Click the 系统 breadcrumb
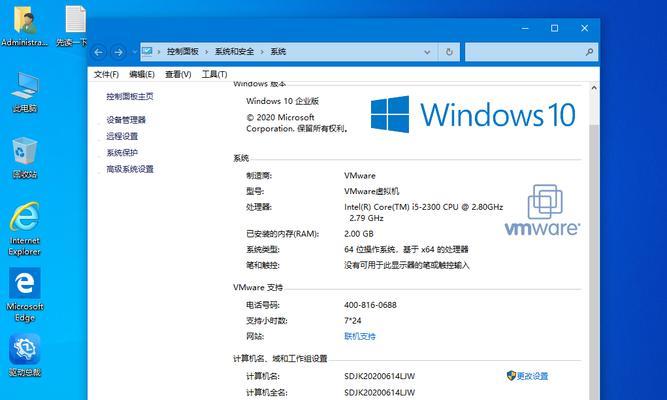 point(278,51)
